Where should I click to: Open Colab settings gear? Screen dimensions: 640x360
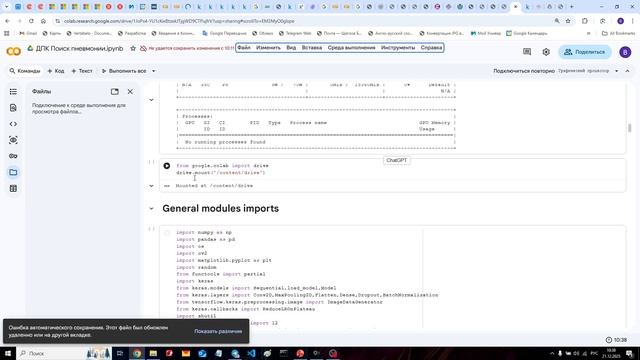pos(546,52)
